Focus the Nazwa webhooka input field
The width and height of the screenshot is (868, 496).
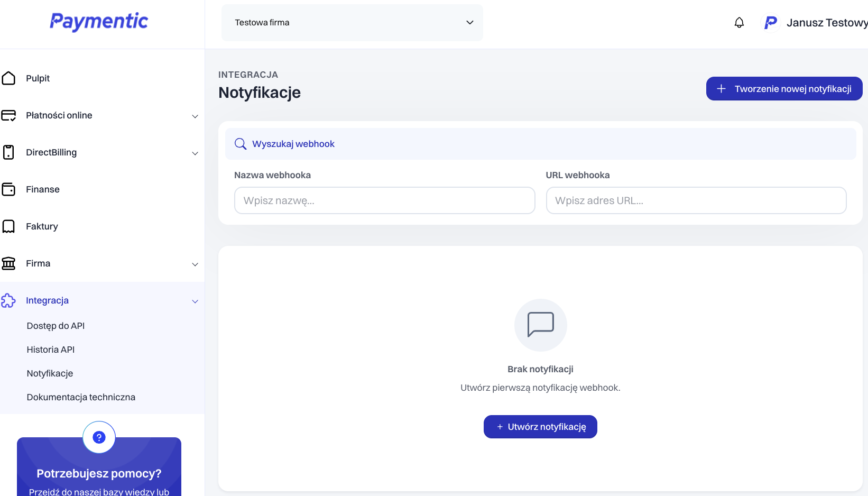(x=385, y=200)
